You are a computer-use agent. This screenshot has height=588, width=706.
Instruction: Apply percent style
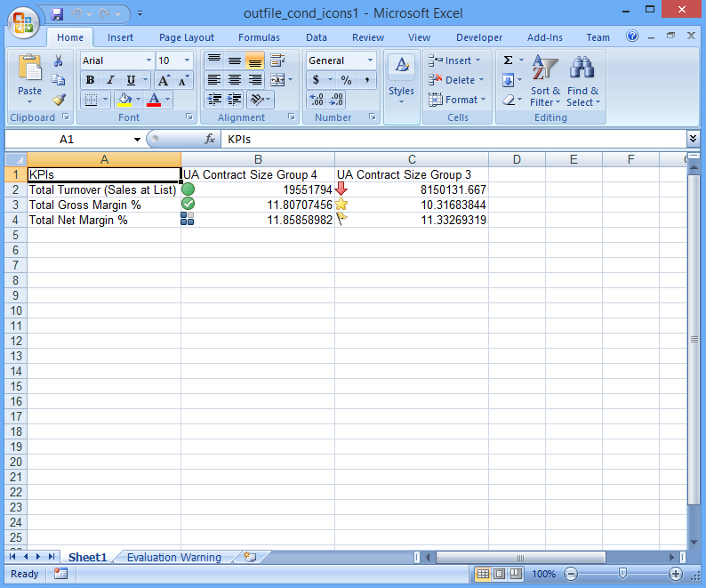click(346, 80)
